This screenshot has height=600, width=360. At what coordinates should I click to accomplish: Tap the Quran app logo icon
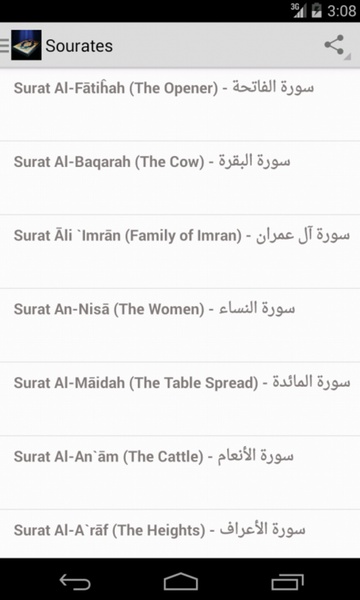coord(26,45)
